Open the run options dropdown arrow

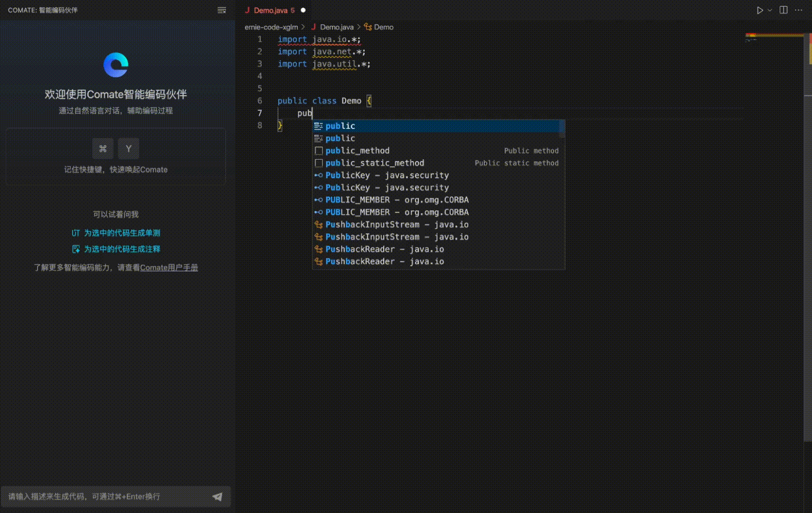coord(770,10)
